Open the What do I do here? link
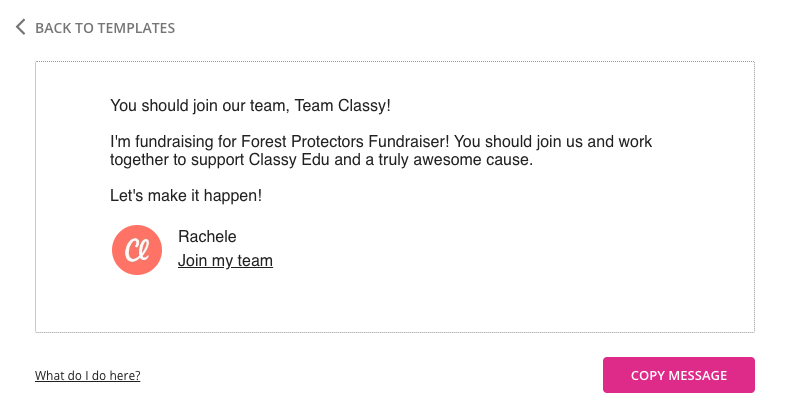Image resolution: width=785 pixels, height=414 pixels. (x=88, y=375)
